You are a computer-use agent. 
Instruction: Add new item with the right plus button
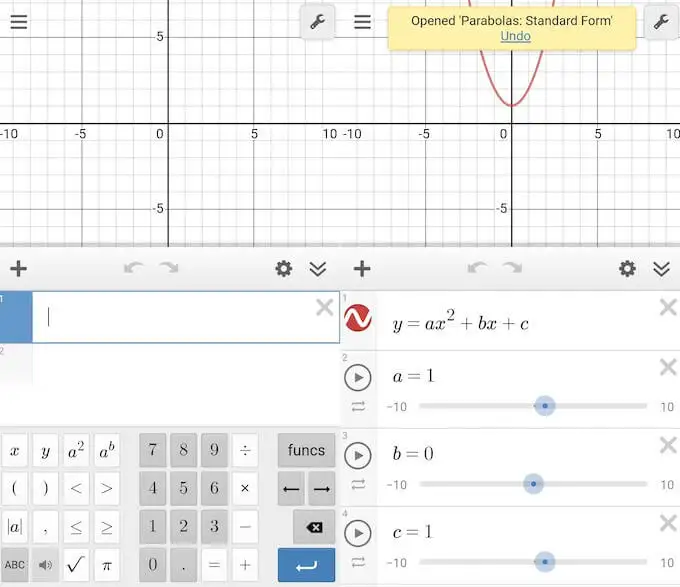[362, 269]
